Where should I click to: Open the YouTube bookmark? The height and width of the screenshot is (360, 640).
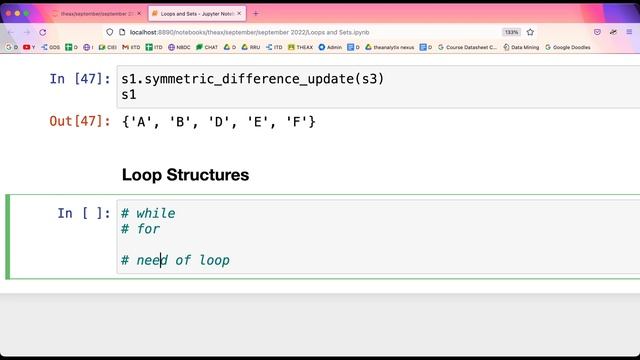coord(29,47)
